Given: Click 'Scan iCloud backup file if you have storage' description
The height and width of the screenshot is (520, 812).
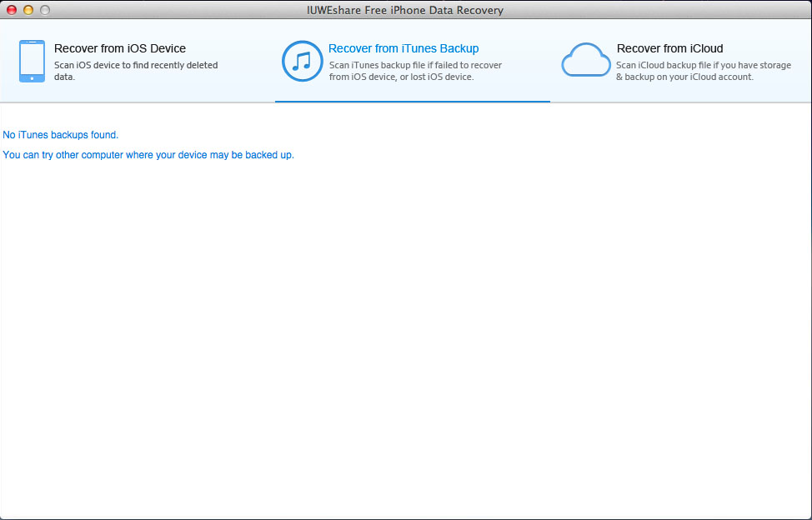Looking at the screenshot, I should (x=704, y=71).
